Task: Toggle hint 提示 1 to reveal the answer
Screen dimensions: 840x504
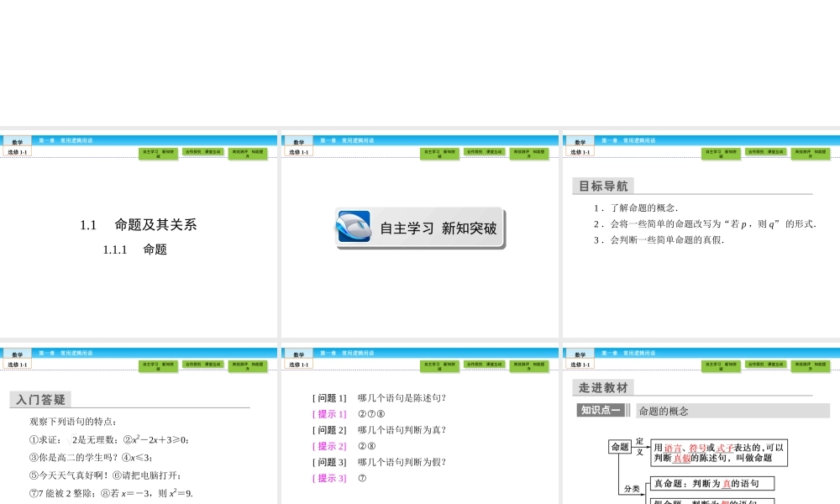Action: [328, 413]
